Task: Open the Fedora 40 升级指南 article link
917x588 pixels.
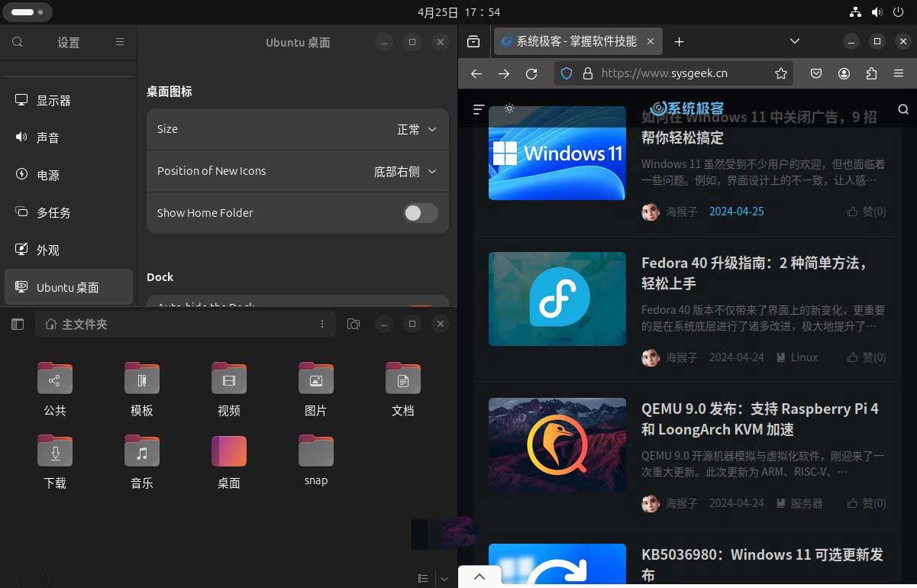Action: pyautogui.click(x=754, y=273)
